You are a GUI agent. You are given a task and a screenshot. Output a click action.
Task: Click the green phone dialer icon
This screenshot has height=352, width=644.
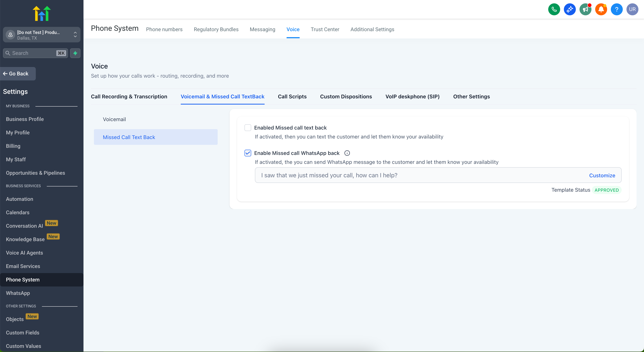(x=554, y=10)
